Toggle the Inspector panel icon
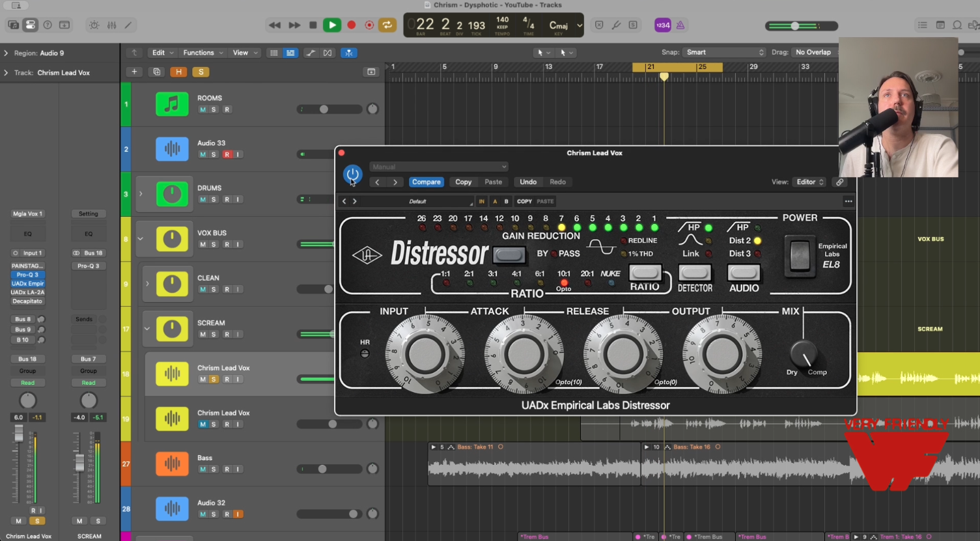The height and width of the screenshot is (541, 980). (30, 25)
